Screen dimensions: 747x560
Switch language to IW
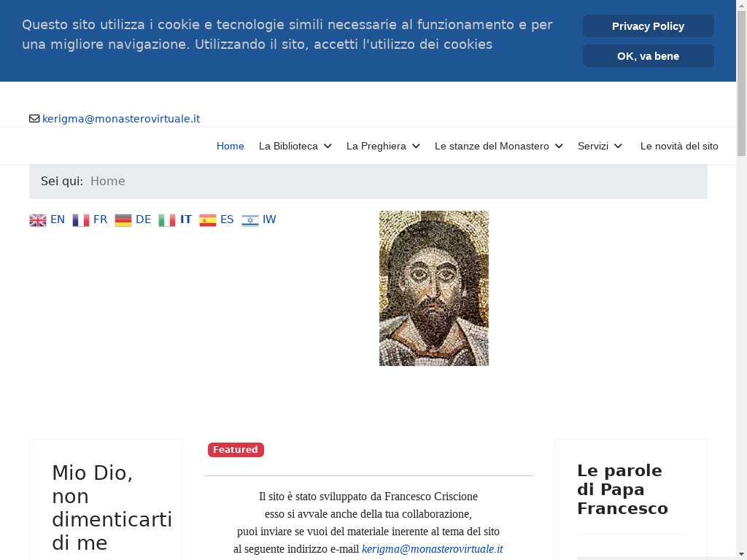coord(269,219)
